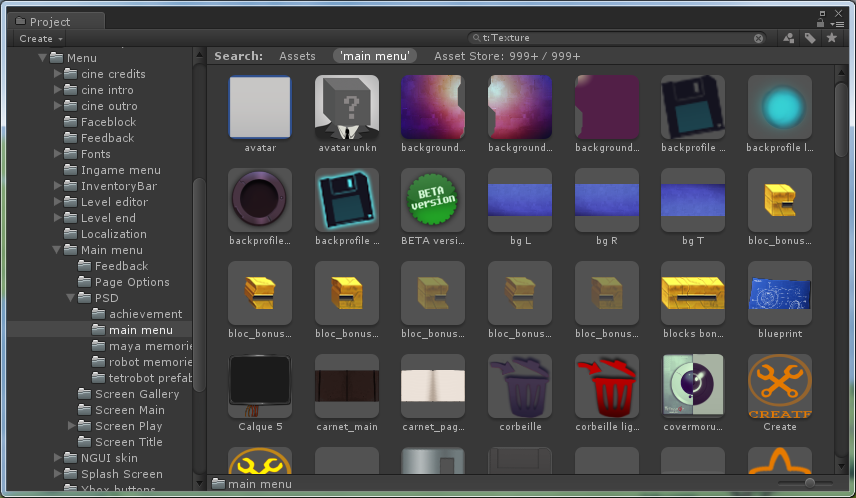Screen dimensions: 856x498
Task: Click the main menu breadcrumb path
Action: 252,484
